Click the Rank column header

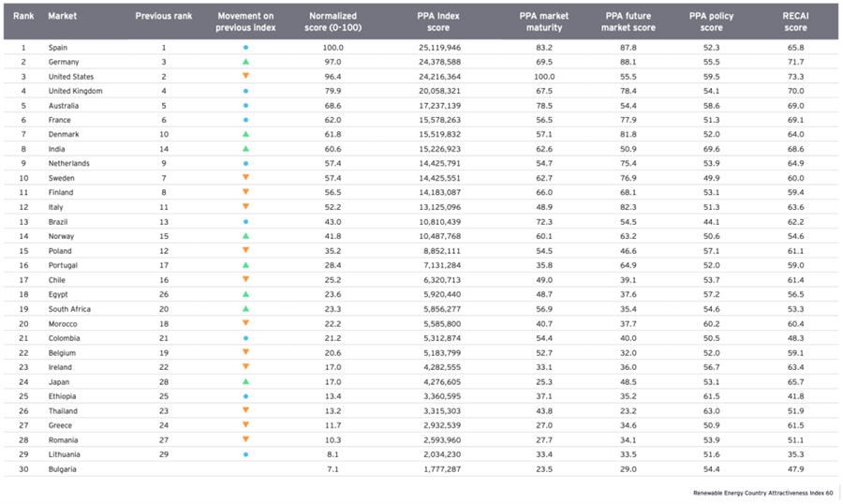coord(23,16)
